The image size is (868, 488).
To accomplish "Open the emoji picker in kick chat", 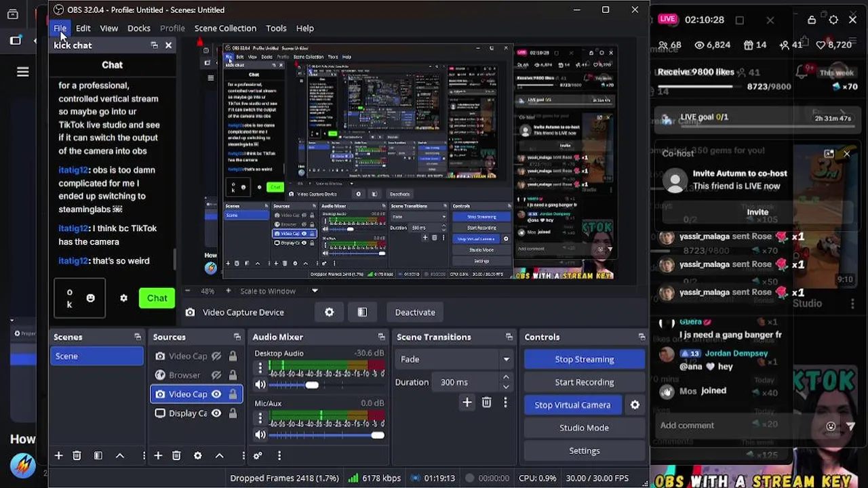I will tap(90, 298).
